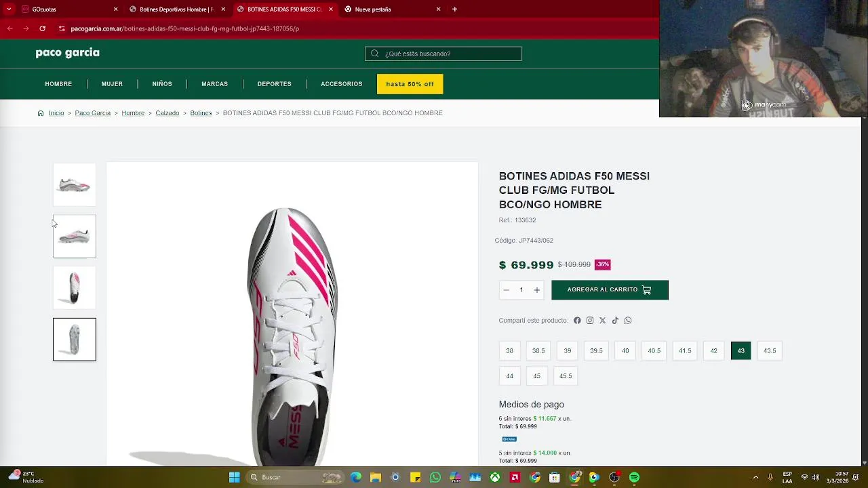Decrease quantity with the minus button
Image resolution: width=868 pixels, height=488 pixels.
(506, 290)
